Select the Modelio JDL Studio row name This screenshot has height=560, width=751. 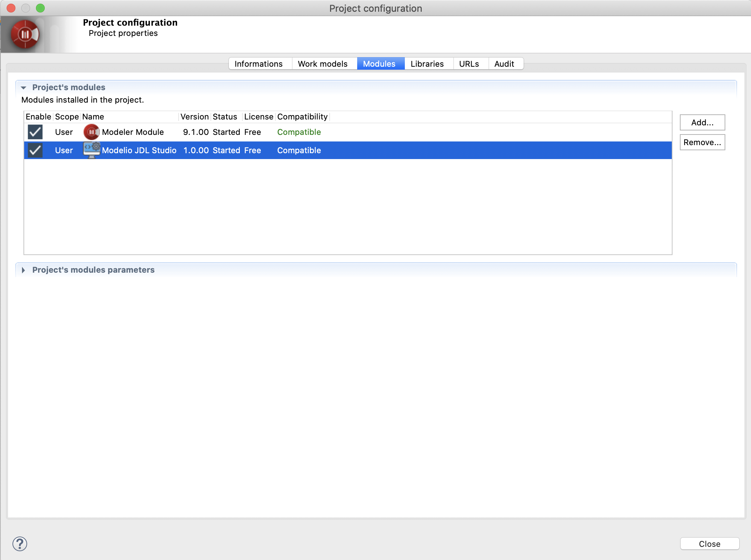[139, 151]
